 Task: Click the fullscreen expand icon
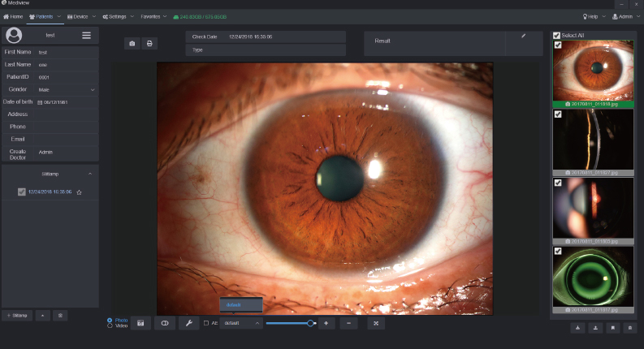[x=376, y=323]
